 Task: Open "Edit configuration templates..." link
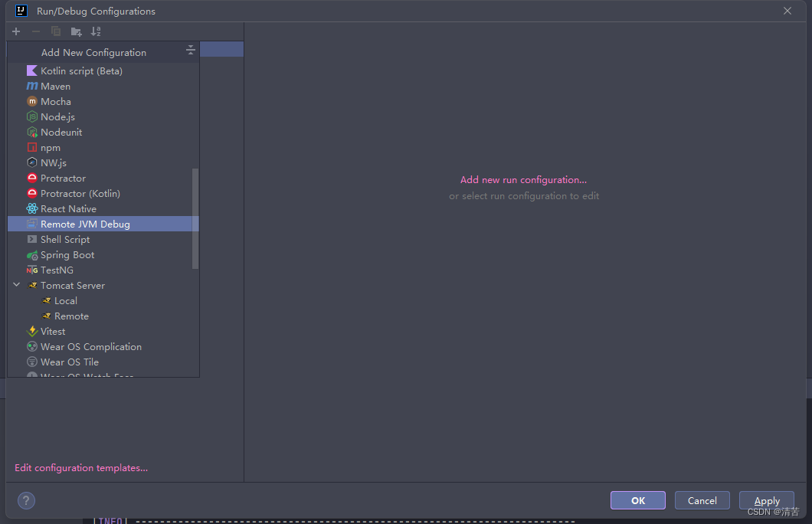coord(80,467)
